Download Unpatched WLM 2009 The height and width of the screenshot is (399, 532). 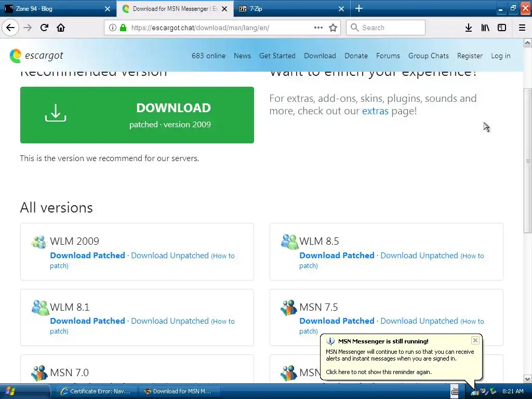pos(170,256)
